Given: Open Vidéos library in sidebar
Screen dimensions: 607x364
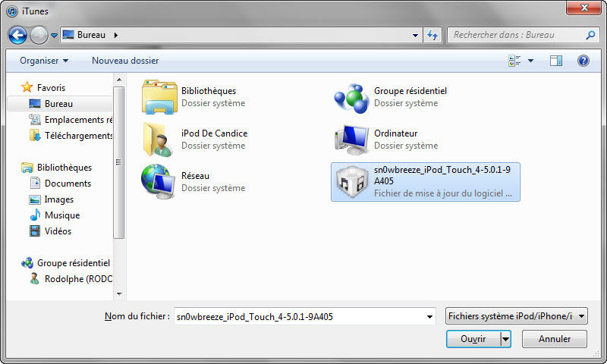Looking at the screenshot, I should (58, 231).
